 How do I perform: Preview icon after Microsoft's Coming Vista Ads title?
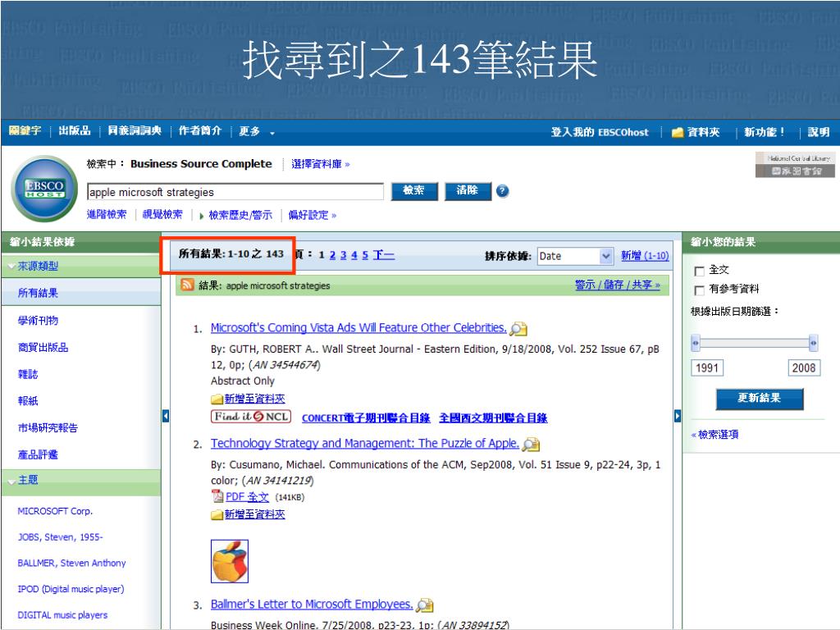(518, 328)
